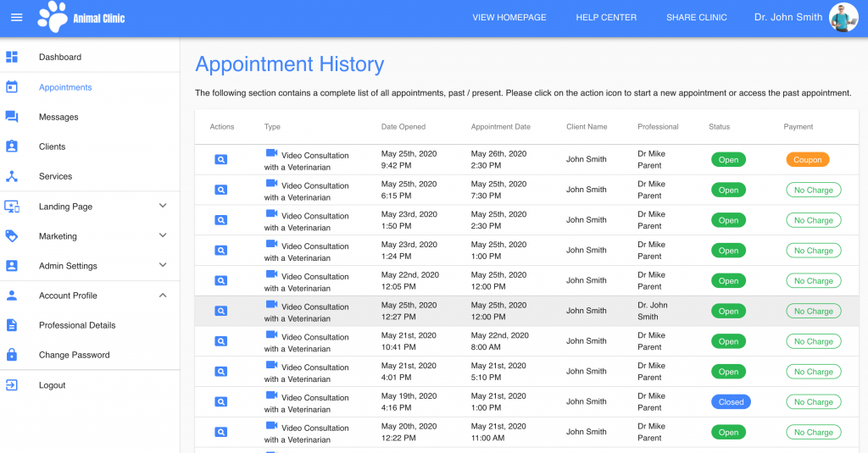The image size is (868, 453).
Task: Click the Type column header
Action: (272, 127)
